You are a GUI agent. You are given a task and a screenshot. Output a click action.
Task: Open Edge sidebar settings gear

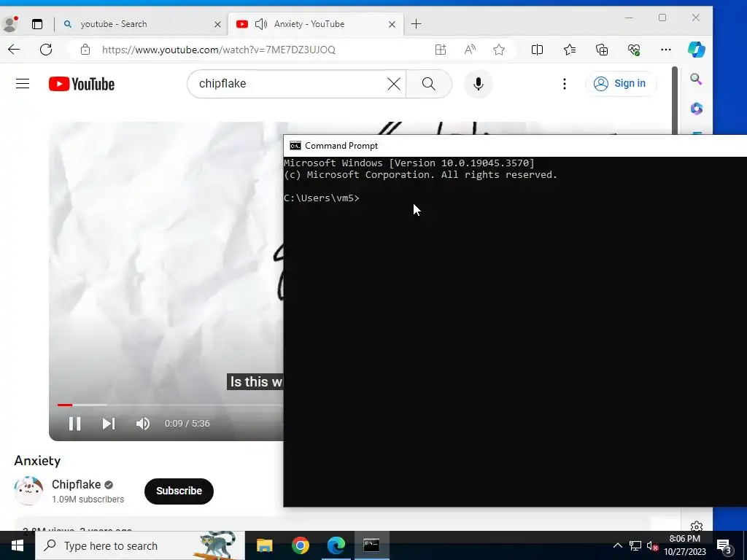click(696, 526)
